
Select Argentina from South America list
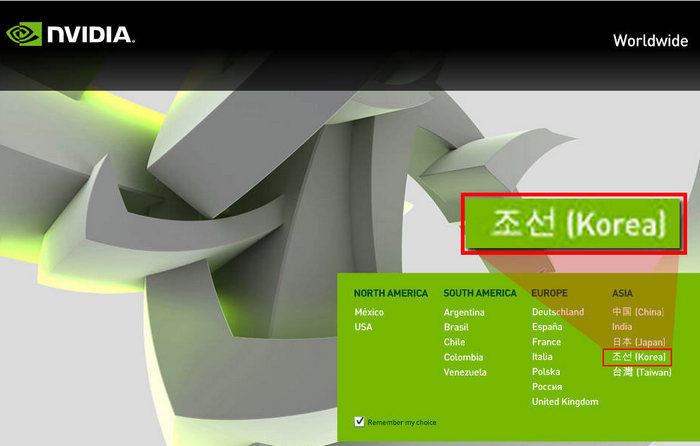(x=464, y=312)
